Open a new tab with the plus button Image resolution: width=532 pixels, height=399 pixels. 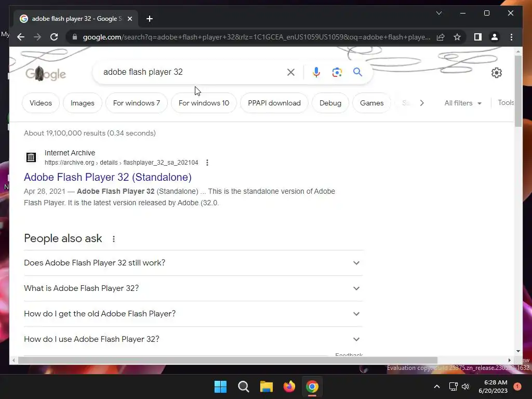(150, 19)
